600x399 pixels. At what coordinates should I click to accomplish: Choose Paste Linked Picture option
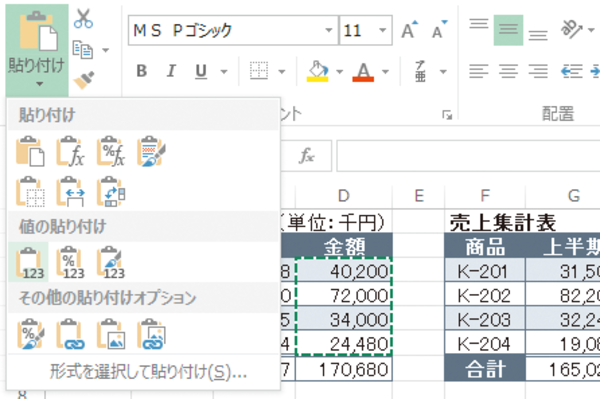(151, 334)
